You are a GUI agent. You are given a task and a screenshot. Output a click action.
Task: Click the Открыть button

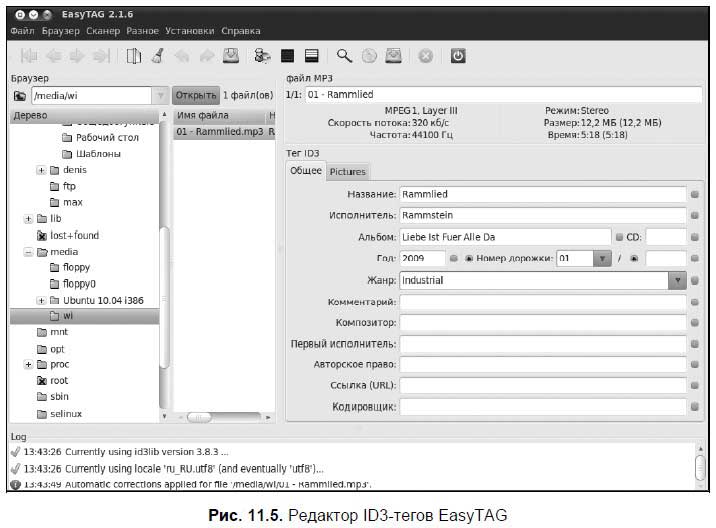195,95
